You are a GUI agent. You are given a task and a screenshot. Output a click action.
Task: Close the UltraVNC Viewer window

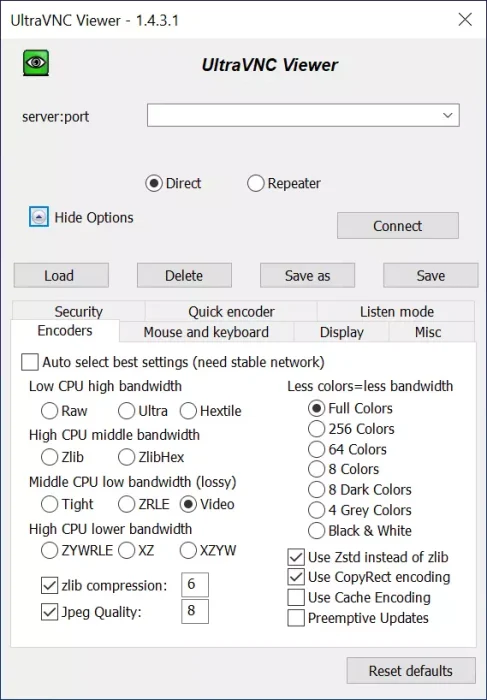point(465,20)
